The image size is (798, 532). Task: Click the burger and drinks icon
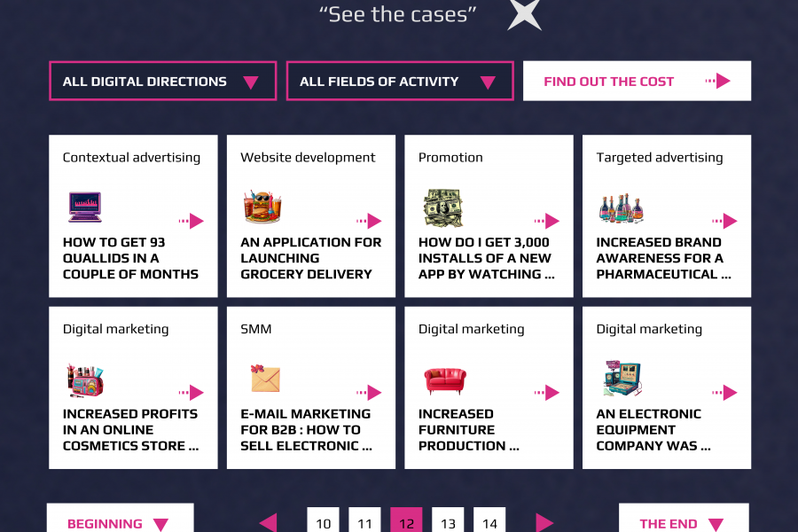pyautogui.click(x=262, y=207)
